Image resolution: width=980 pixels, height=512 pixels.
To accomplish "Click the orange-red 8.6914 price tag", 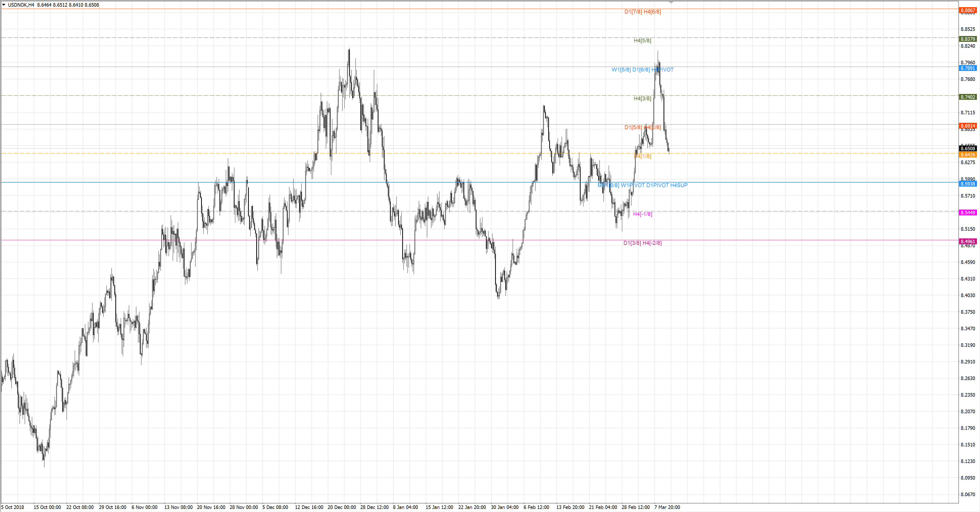I will click(967, 126).
